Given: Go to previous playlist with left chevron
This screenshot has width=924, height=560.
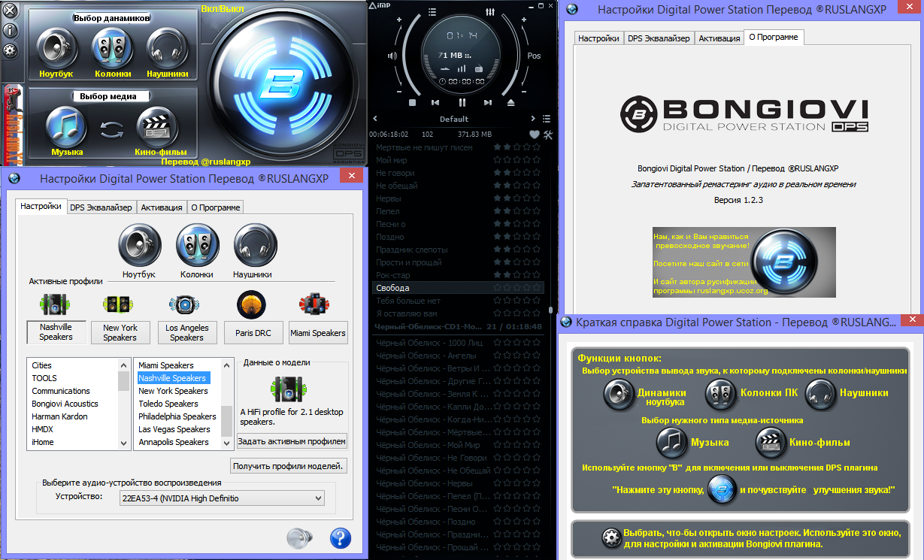Looking at the screenshot, I should coord(375,119).
